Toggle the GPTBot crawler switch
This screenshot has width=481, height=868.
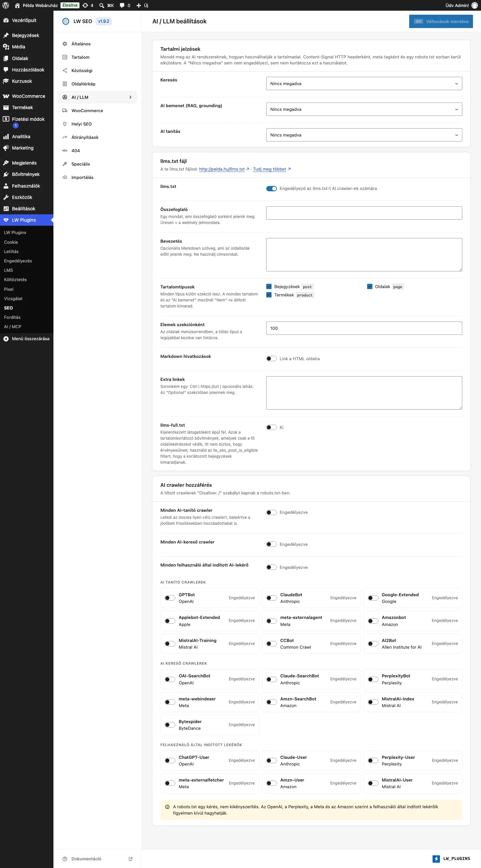point(170,598)
